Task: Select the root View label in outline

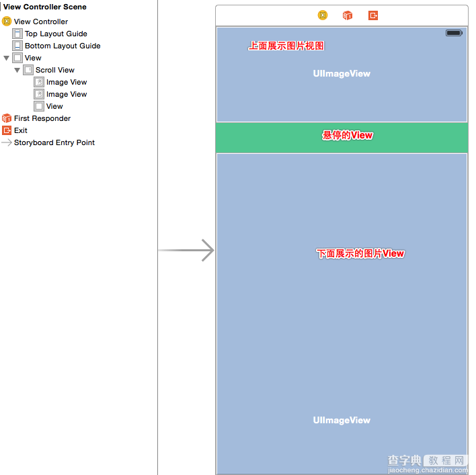Action: pos(33,58)
